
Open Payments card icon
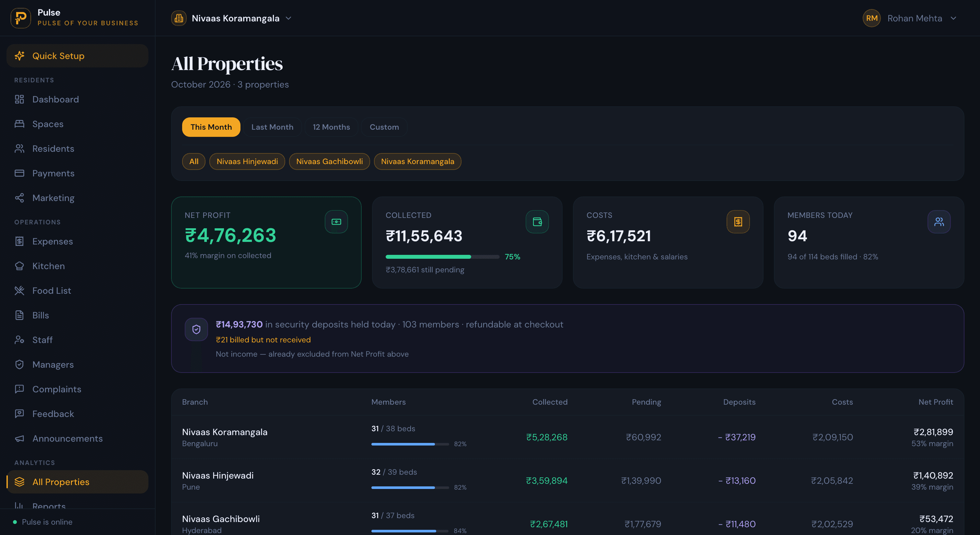19,173
